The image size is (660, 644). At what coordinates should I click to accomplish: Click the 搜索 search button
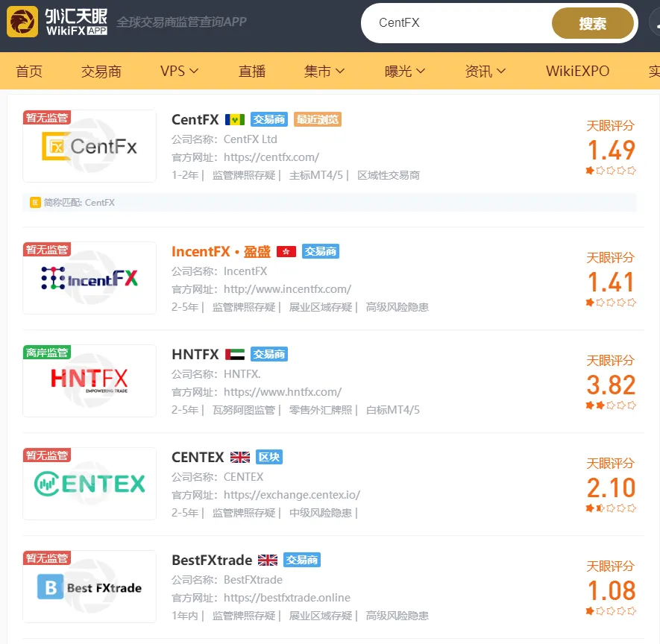[x=593, y=24]
